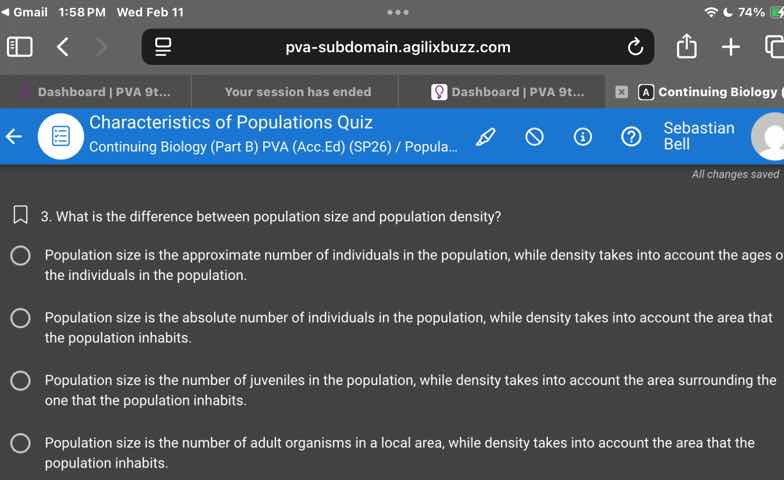
Task: Click the All changes saved status
Action: click(735, 174)
